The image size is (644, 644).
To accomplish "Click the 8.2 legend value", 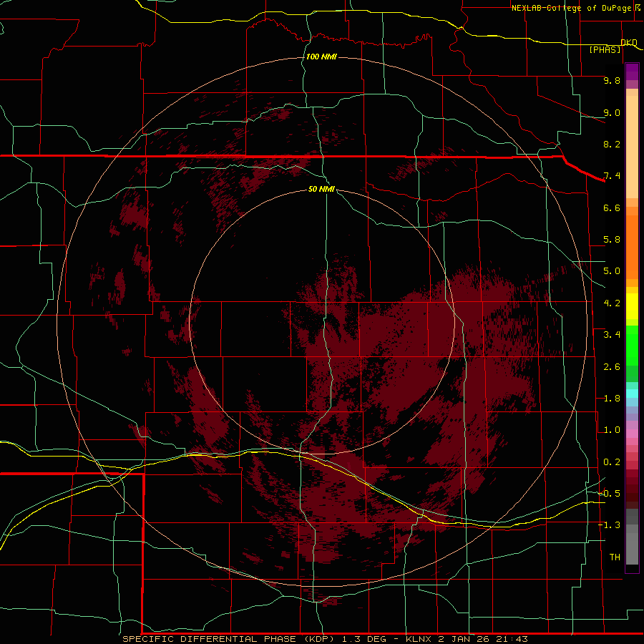I will click(x=612, y=144).
